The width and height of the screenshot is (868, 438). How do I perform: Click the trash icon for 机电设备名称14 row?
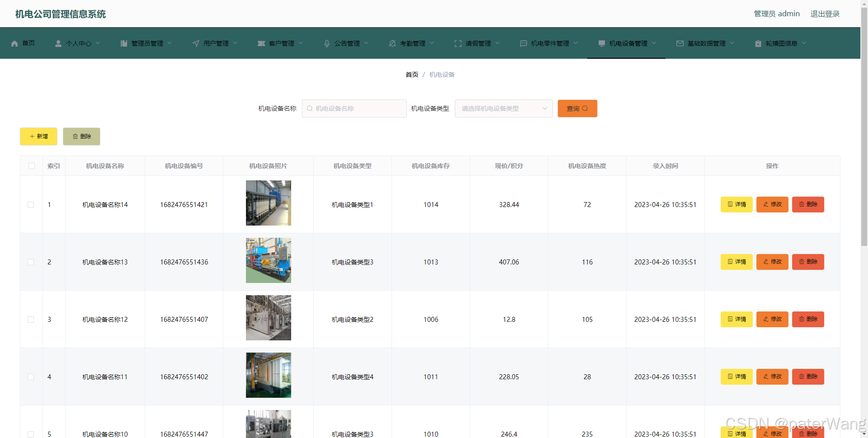point(802,204)
